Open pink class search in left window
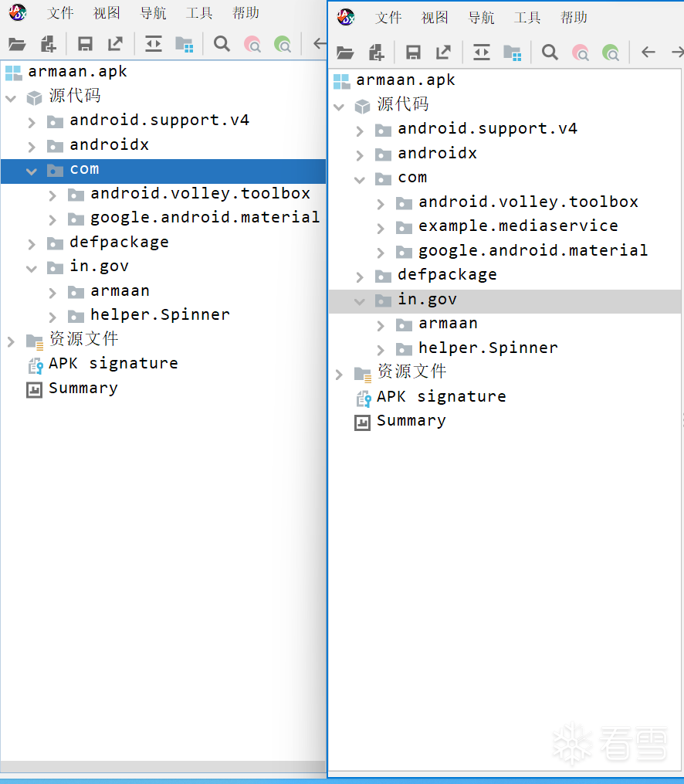This screenshot has height=784, width=684. pyautogui.click(x=252, y=44)
